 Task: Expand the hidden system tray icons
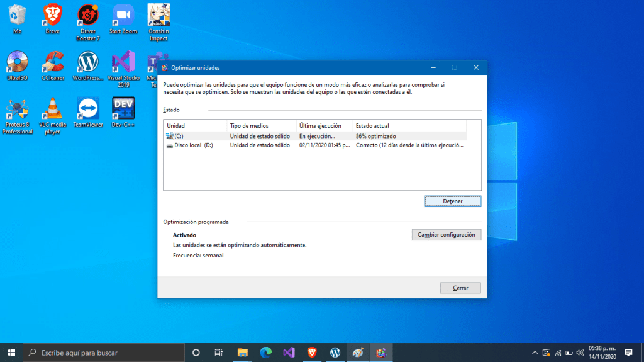pyautogui.click(x=535, y=353)
